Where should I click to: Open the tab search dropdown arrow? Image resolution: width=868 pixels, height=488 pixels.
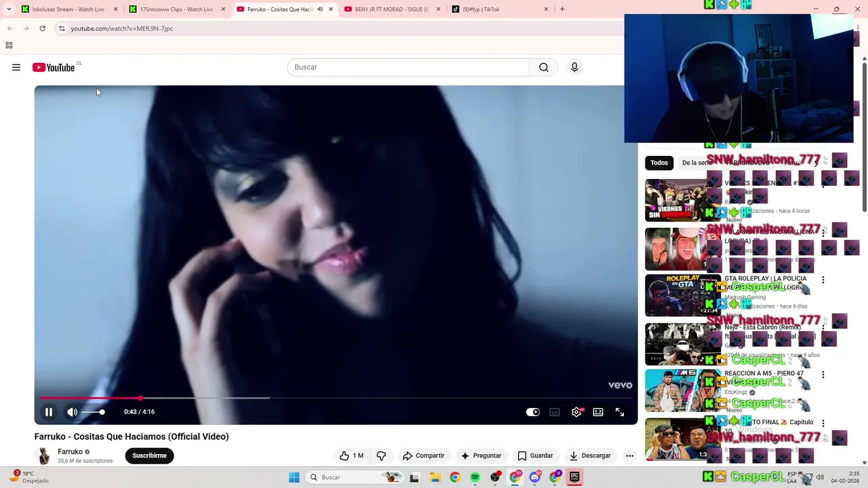[x=9, y=9]
